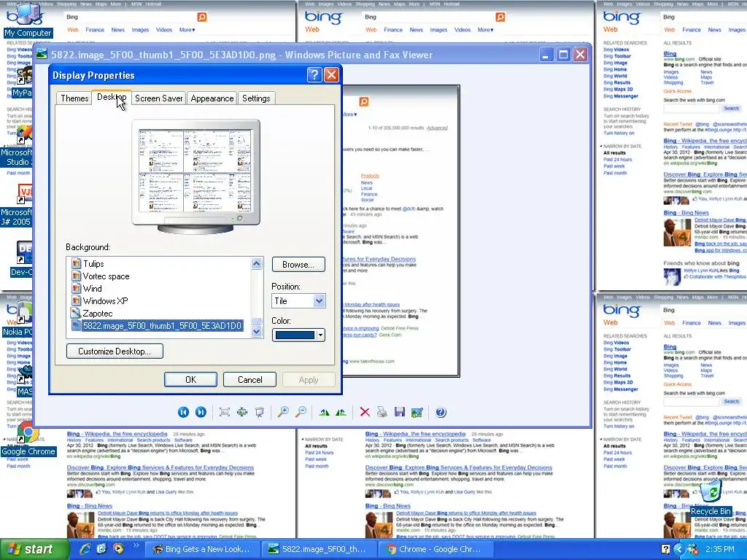
Task: Open the desktop Color picker dropdown
Action: click(298, 335)
